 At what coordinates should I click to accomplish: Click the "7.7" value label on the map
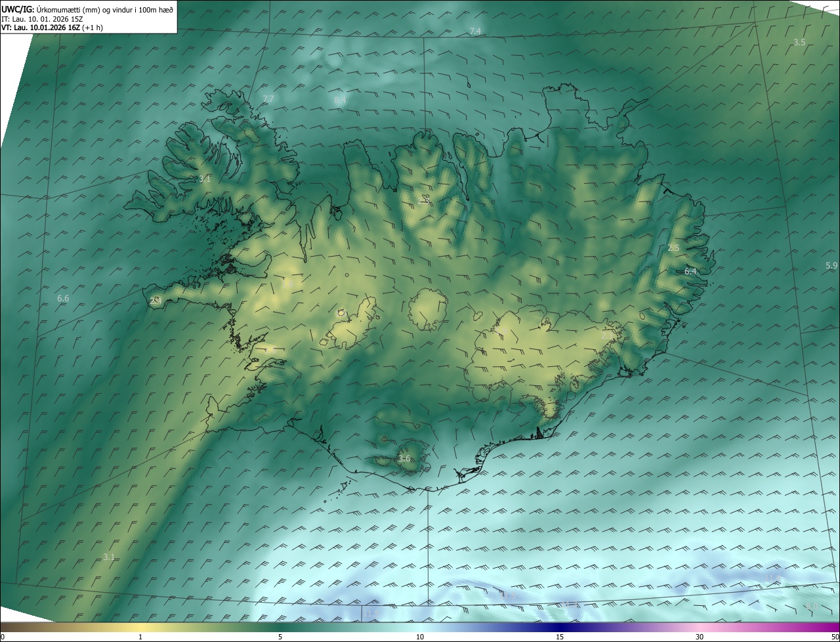tap(268, 99)
